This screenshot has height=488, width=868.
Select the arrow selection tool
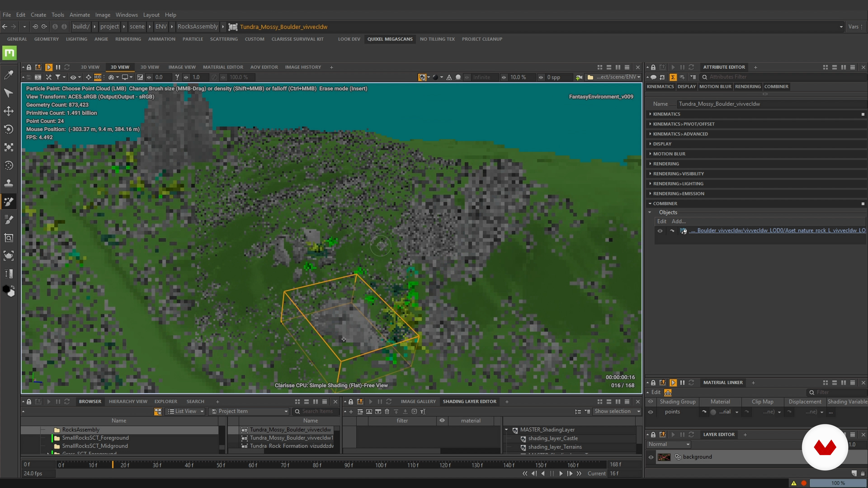pos(8,93)
